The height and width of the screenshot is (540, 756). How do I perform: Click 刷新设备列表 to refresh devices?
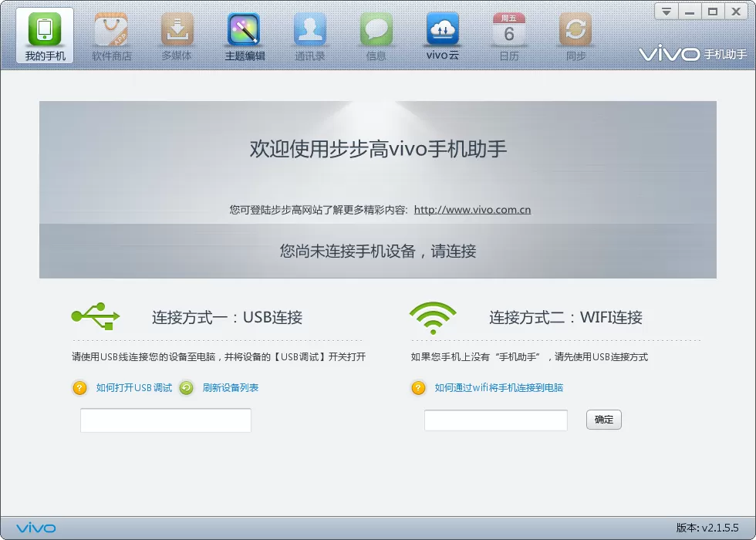(231, 387)
